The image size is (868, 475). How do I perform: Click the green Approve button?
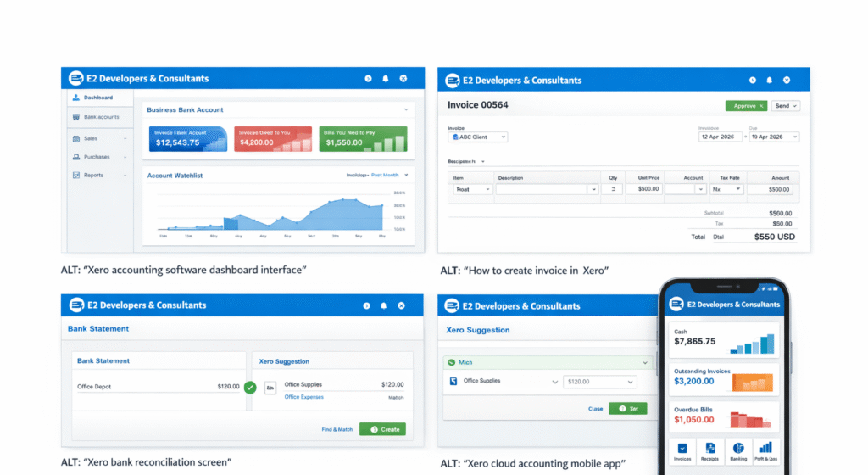click(x=746, y=106)
